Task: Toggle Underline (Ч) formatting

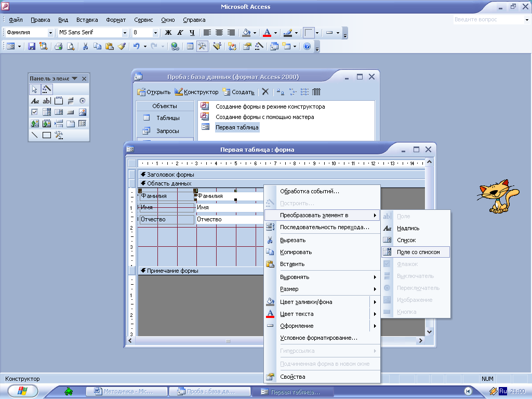Action: [192, 33]
